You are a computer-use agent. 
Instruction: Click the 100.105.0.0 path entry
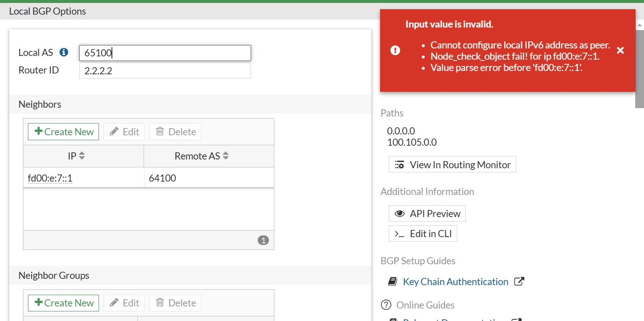click(412, 142)
